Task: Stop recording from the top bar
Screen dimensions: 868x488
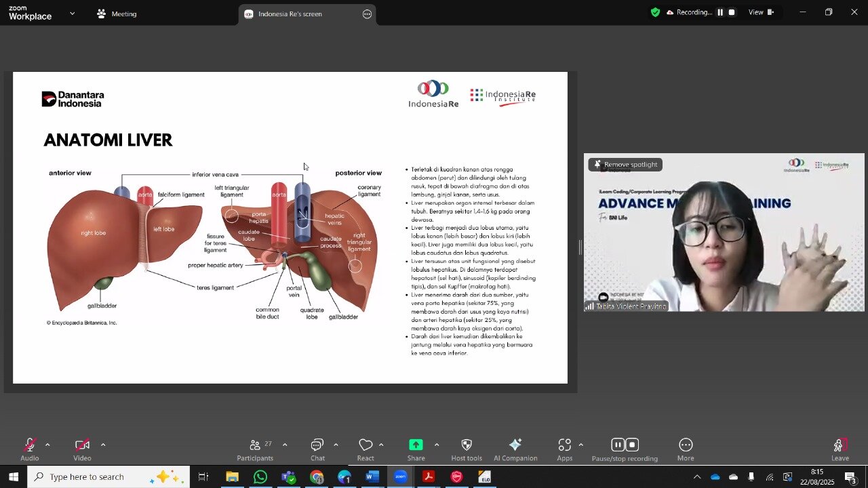Action: [732, 12]
